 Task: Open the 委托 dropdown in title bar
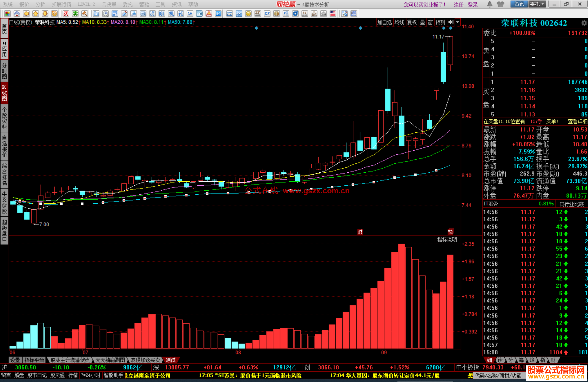point(537,4)
